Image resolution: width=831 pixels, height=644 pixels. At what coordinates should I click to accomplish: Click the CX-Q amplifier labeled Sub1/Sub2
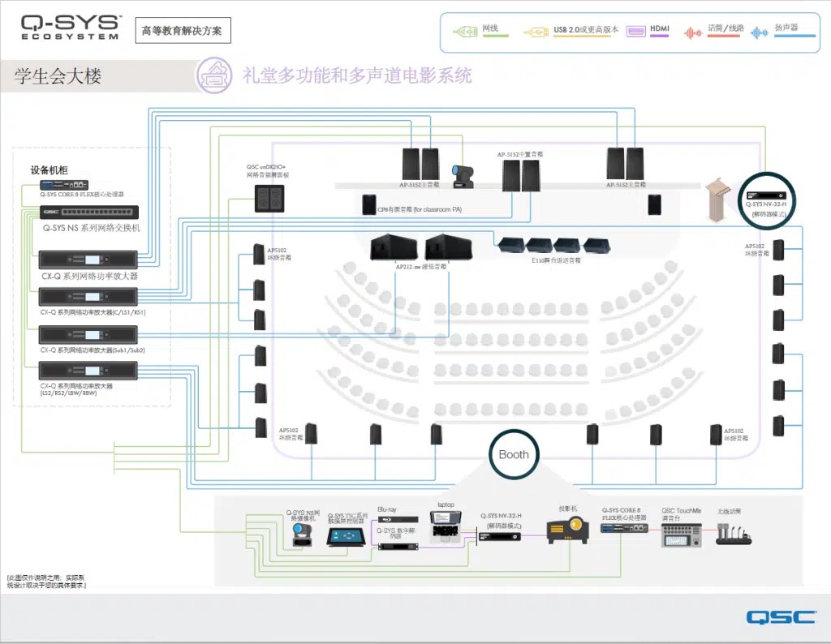tap(88, 335)
